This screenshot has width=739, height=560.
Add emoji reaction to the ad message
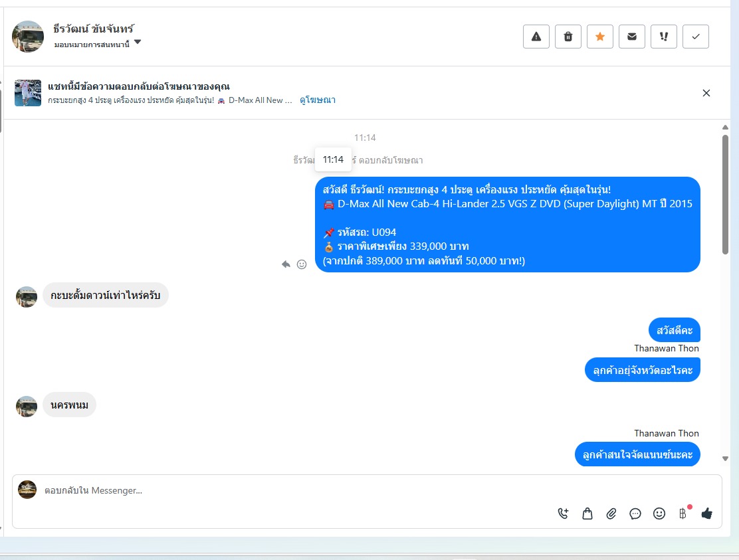(x=302, y=264)
